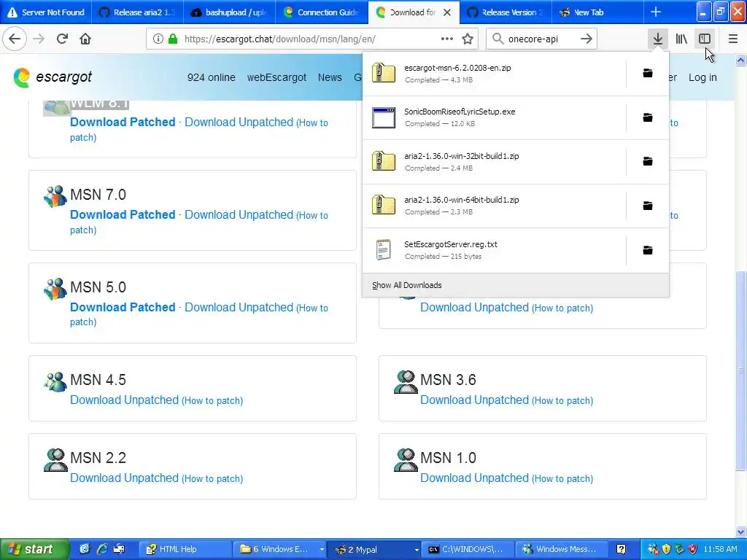Open containing folder for escargot-msn-6.2.0208-en.zip
The image size is (747, 560).
tap(648, 73)
